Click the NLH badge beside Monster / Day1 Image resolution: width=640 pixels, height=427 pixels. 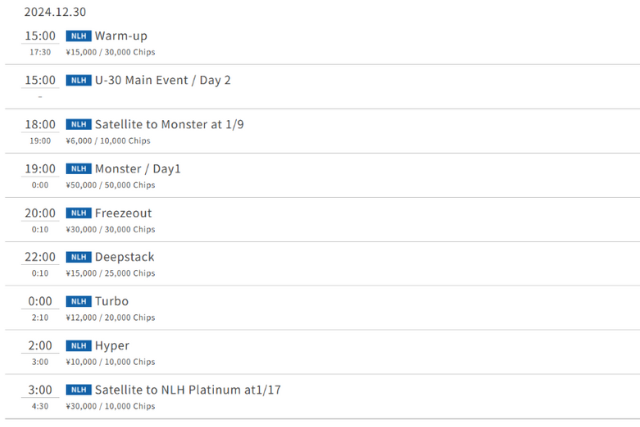pyautogui.click(x=78, y=169)
